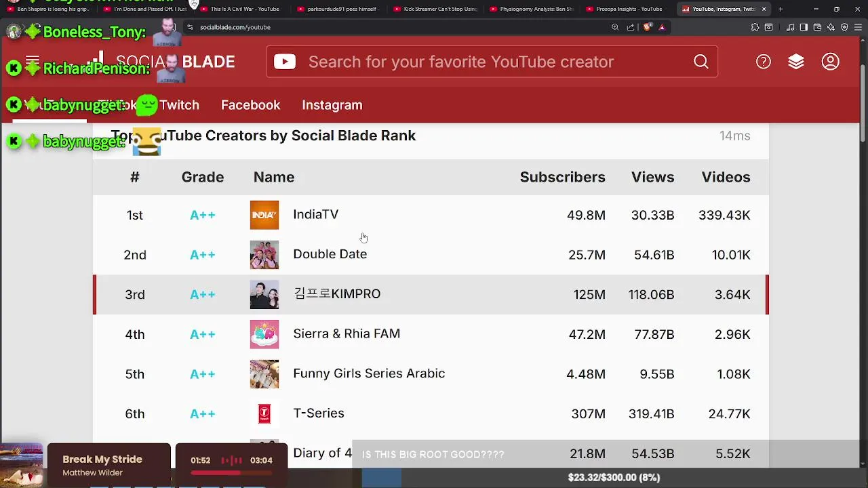Click the Sierra & Rhia FAM avatar
The height and width of the screenshot is (488, 868).
coord(264,334)
